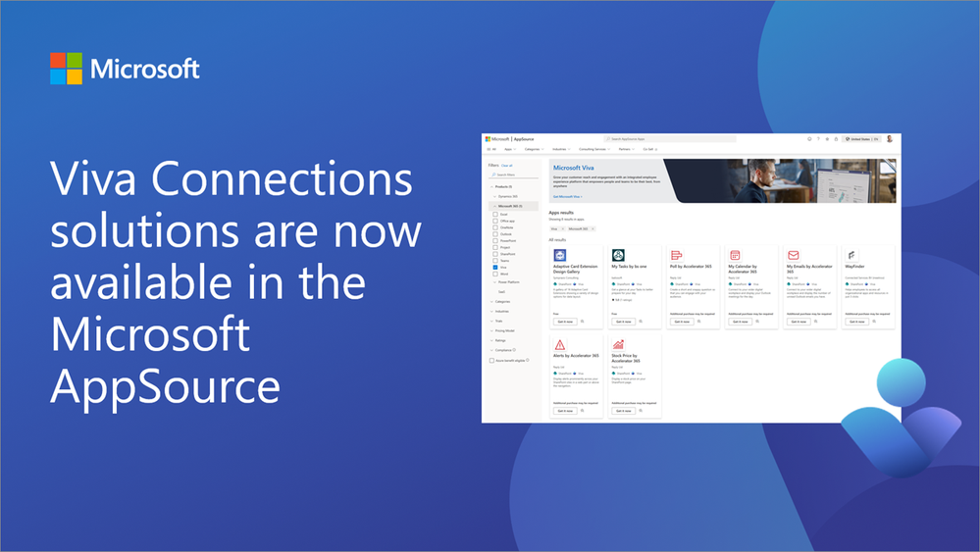Click Get it now on WayFinder card

[x=856, y=322]
